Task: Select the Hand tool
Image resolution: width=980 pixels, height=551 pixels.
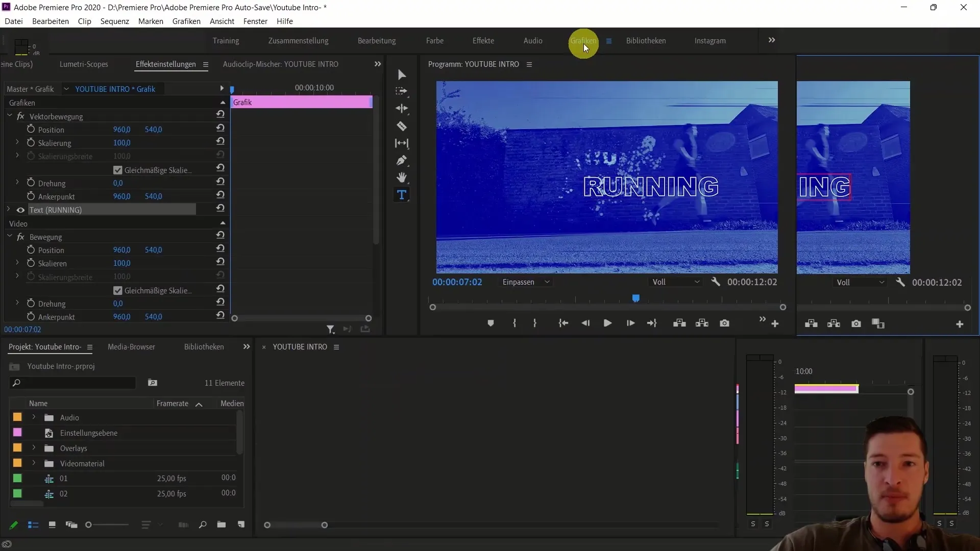Action: pos(402,178)
